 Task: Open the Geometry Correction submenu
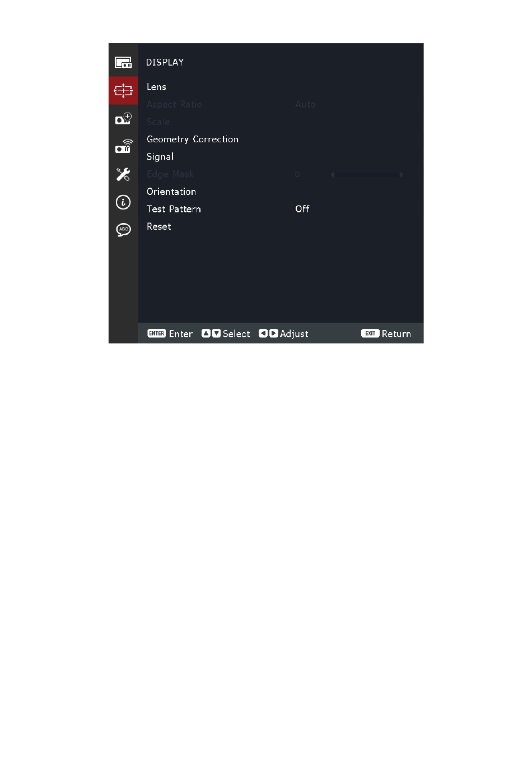click(x=193, y=139)
